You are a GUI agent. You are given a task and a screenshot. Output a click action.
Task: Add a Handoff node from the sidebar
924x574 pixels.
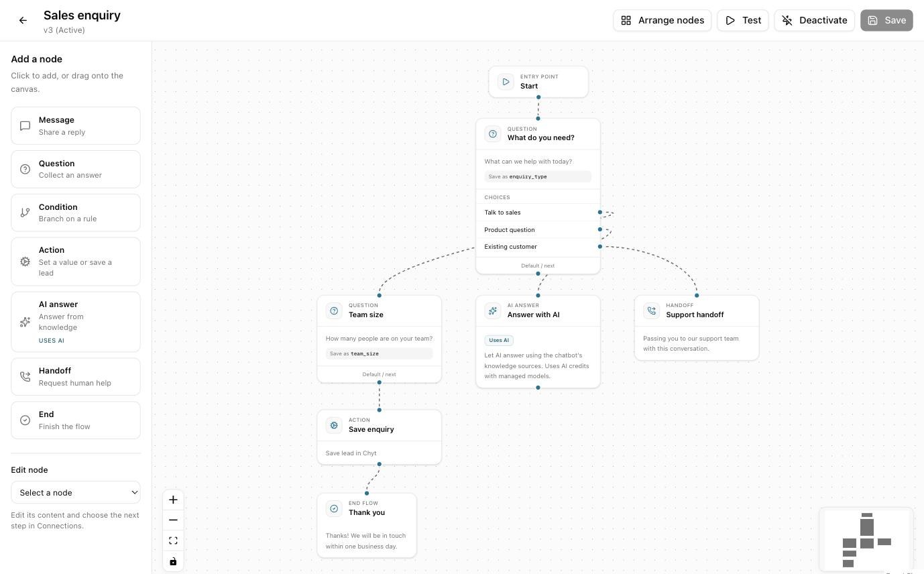click(76, 377)
